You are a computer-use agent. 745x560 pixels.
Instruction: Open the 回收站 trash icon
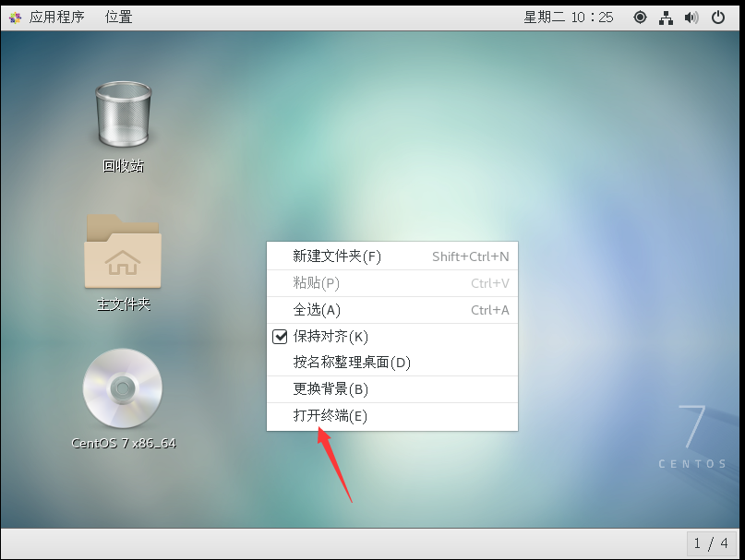[x=123, y=114]
